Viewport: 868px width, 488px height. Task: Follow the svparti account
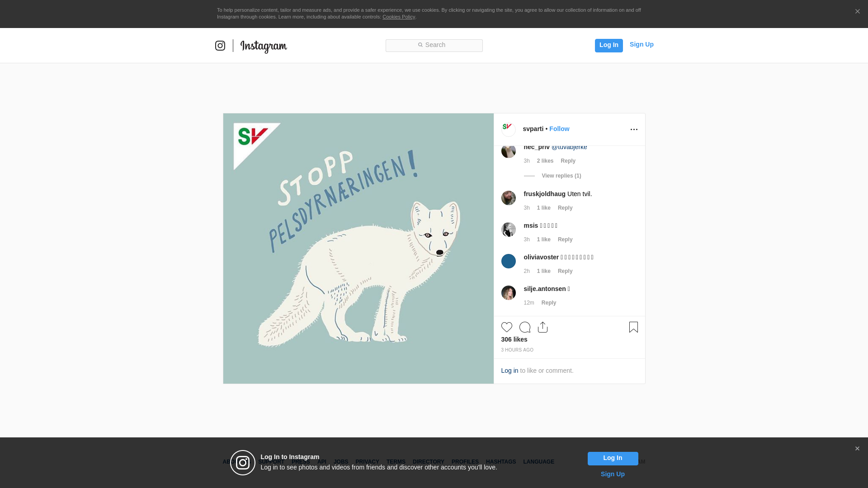click(559, 129)
